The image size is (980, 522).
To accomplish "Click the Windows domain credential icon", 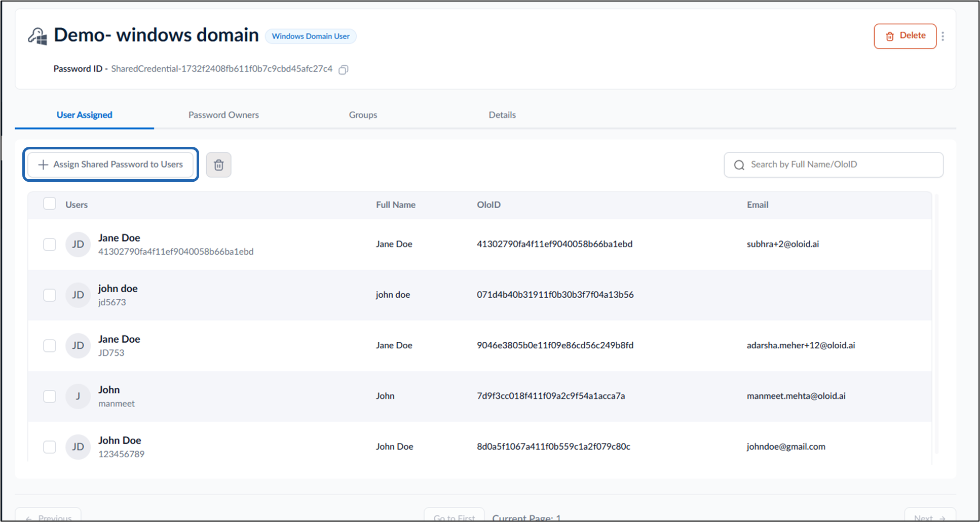I will click(x=37, y=36).
